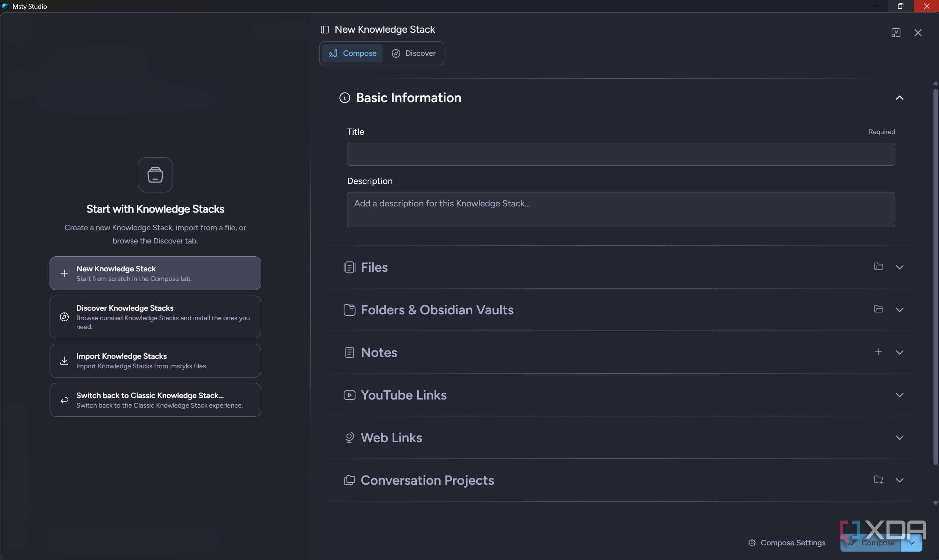939x560 pixels.
Task: Expand the Web Links section chevron
Action: point(899,438)
